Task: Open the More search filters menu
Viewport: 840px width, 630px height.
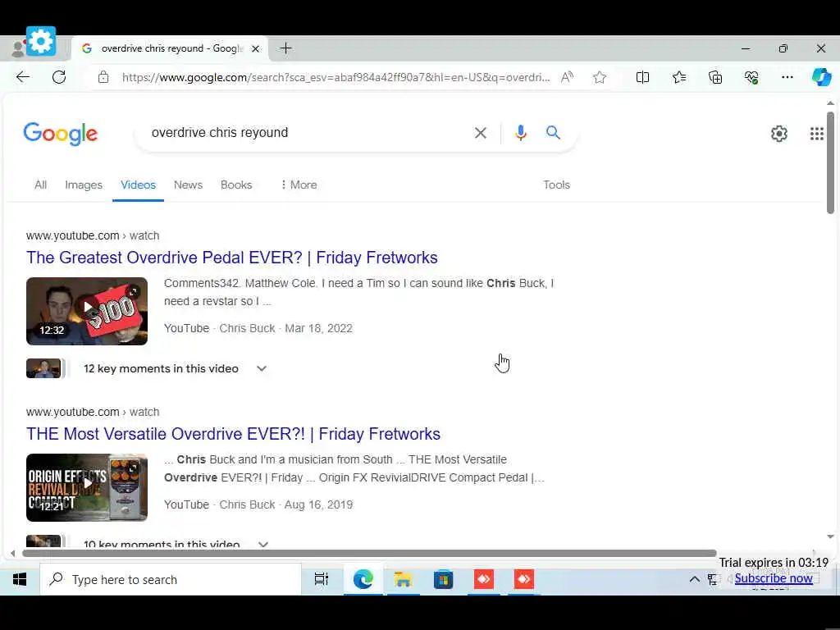Action: point(299,185)
